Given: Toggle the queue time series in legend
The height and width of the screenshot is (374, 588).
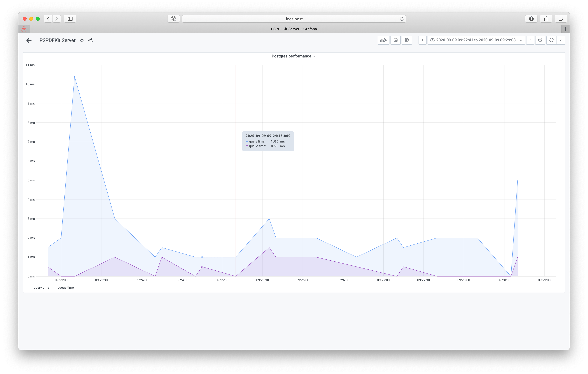Looking at the screenshot, I should [x=65, y=287].
